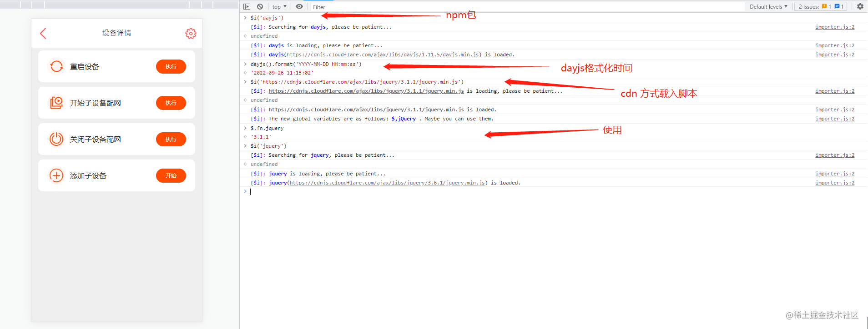
Task: Open dayjs 1.11.5 cdnjs link
Action: (383, 55)
